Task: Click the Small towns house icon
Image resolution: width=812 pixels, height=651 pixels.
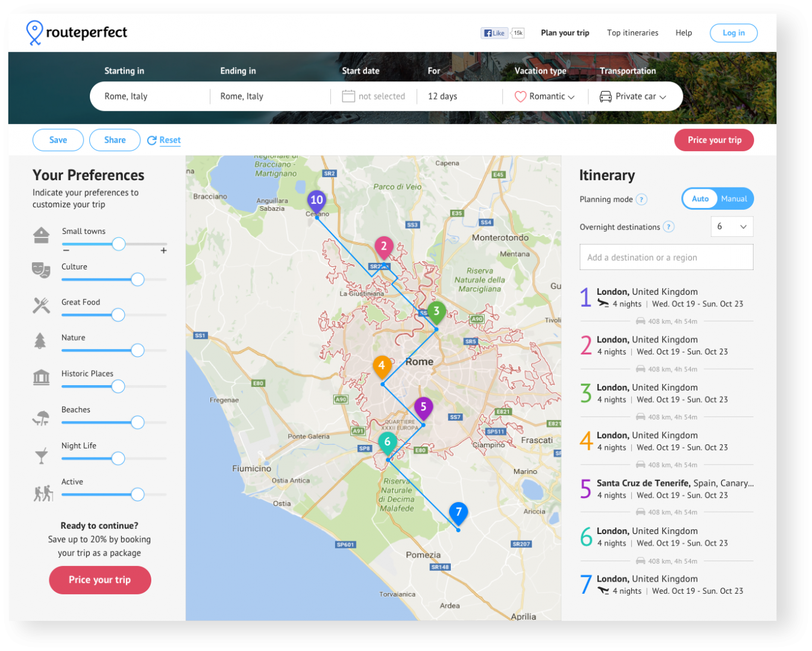Action: click(x=42, y=235)
